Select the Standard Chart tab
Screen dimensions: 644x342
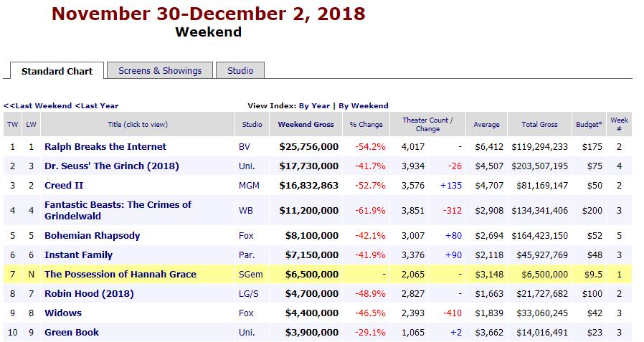click(57, 71)
